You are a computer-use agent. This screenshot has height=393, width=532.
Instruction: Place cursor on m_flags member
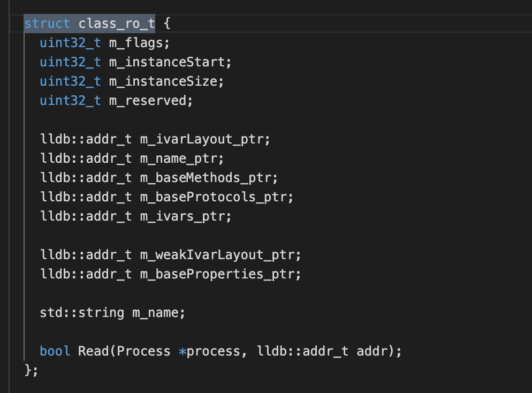point(135,43)
